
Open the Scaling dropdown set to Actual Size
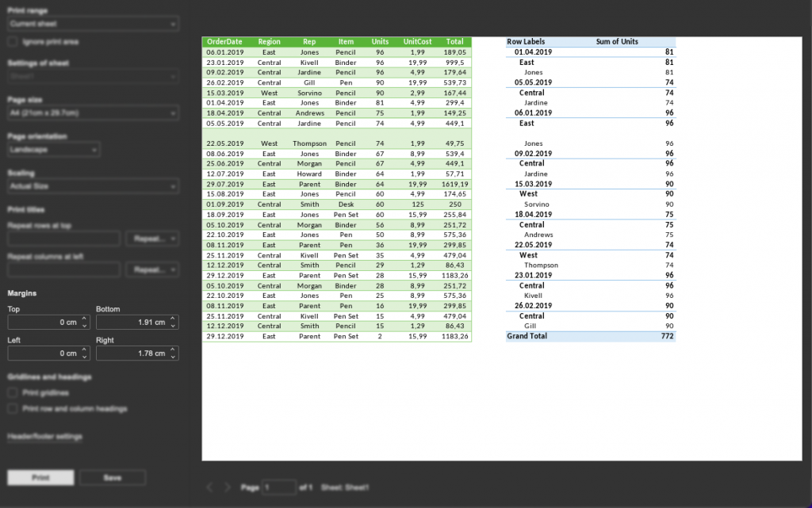coord(91,185)
